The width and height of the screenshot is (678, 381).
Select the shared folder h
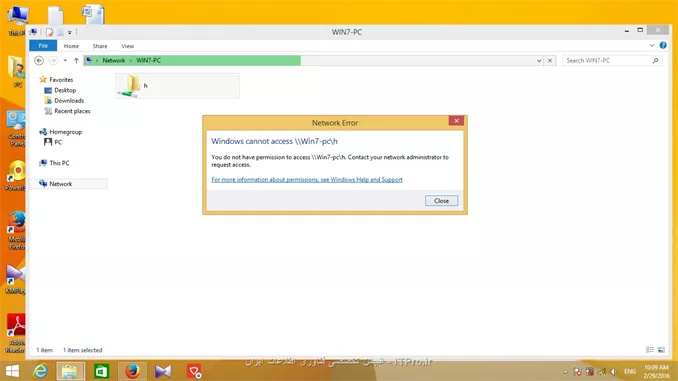pos(177,86)
